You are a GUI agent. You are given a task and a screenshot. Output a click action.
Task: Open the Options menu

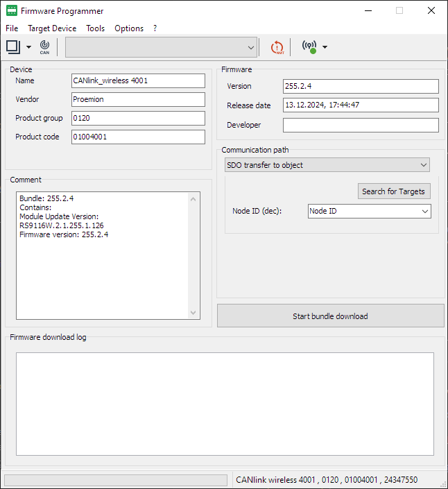pyautogui.click(x=129, y=28)
